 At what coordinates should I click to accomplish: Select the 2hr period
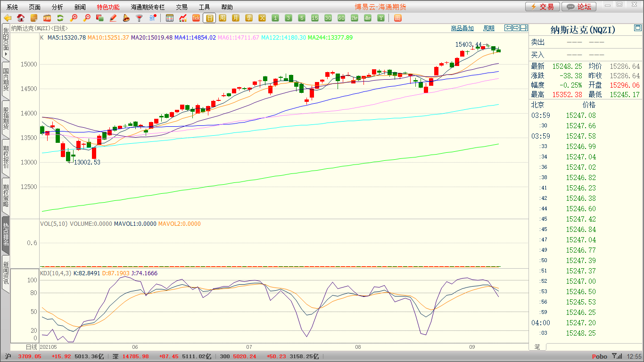355,18
